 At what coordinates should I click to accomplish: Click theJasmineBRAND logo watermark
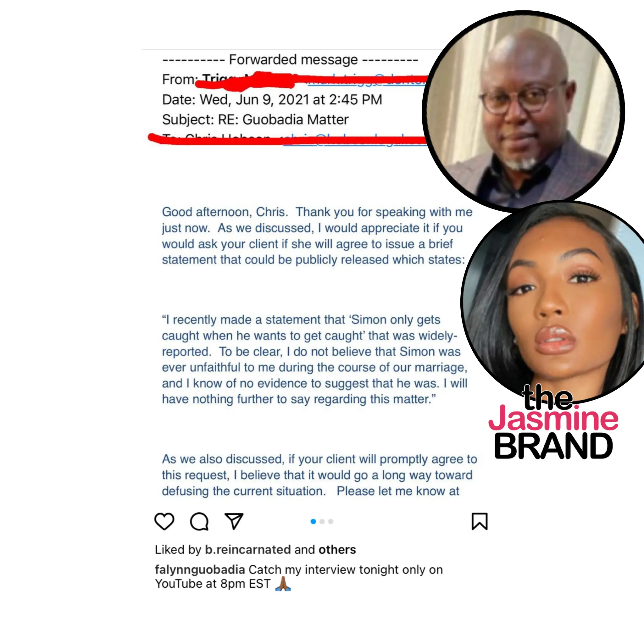coord(553,422)
